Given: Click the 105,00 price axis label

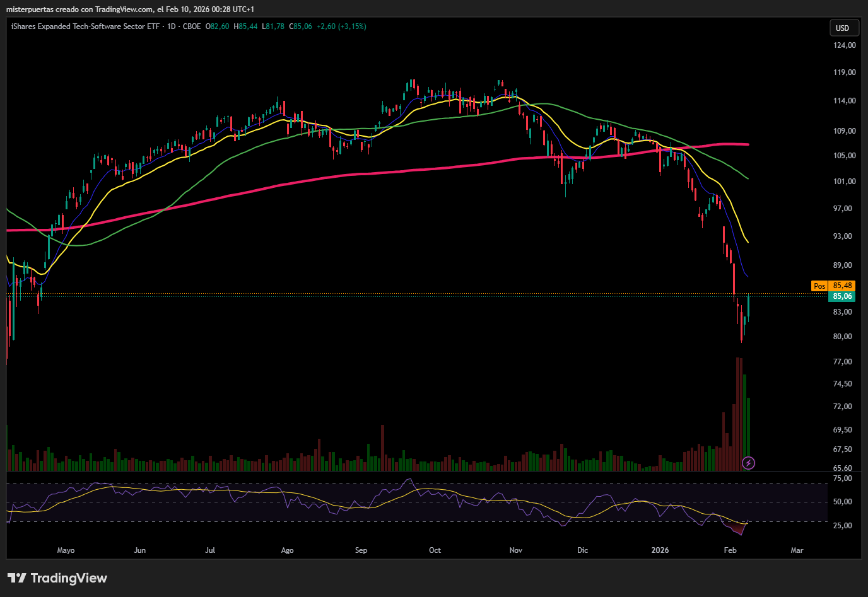Looking at the screenshot, I should click(845, 156).
